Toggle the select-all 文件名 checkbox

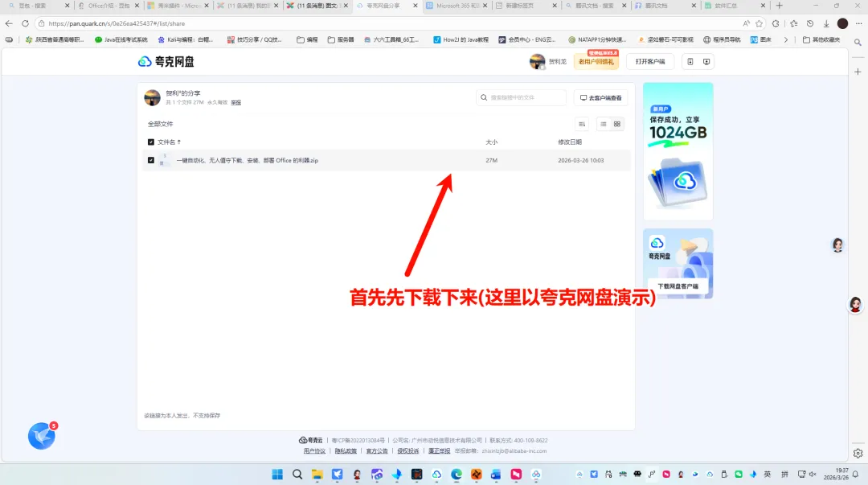pos(151,142)
